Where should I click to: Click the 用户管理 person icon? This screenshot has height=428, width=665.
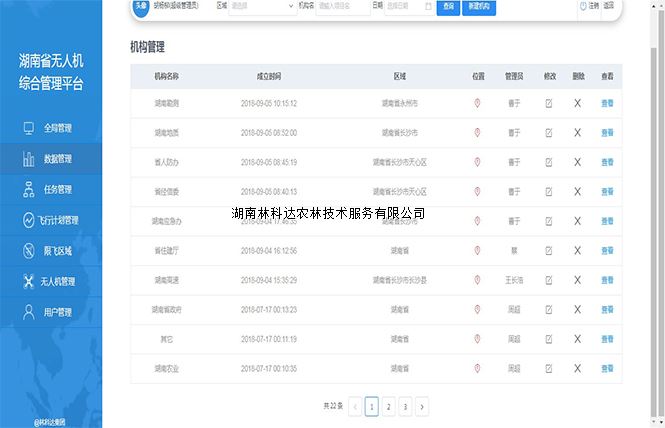click(x=29, y=312)
